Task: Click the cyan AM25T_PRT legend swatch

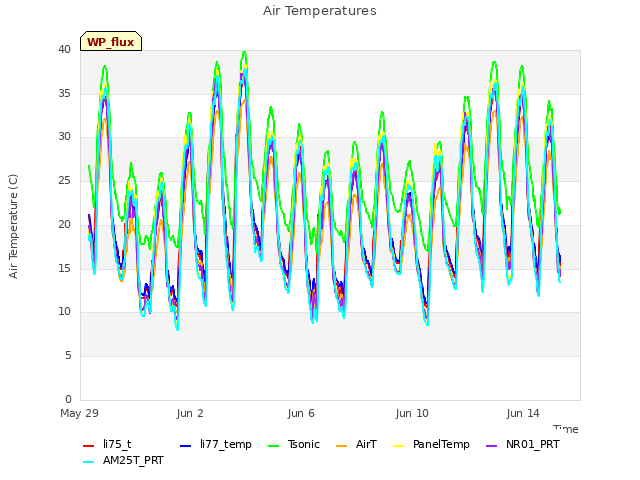Action: pos(89,462)
